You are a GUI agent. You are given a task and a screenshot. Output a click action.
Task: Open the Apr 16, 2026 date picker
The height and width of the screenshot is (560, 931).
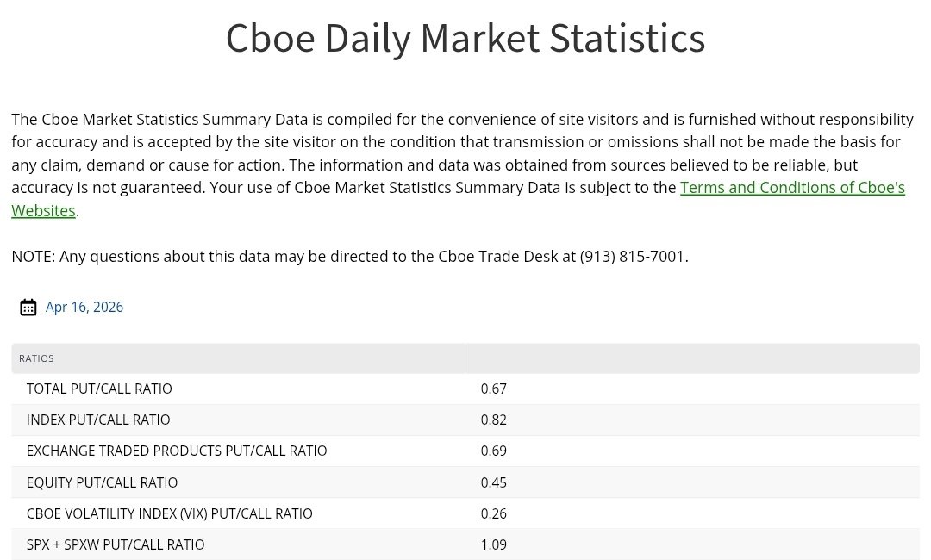click(84, 307)
